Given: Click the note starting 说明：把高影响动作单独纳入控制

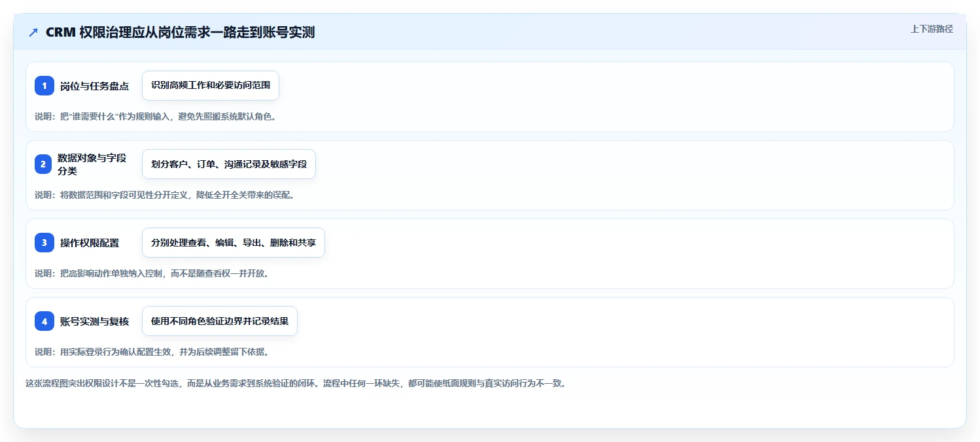Looking at the screenshot, I should point(152,273).
